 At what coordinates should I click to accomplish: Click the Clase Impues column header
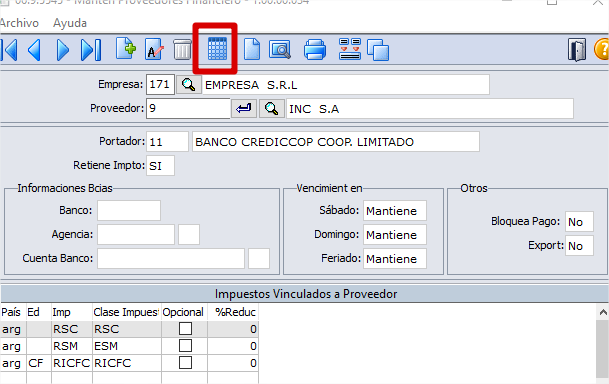click(126, 312)
